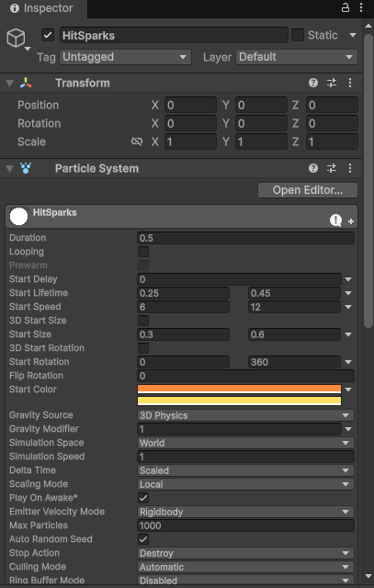
Task: Open Gravity Modifier curve mode arrow
Action: point(348,429)
